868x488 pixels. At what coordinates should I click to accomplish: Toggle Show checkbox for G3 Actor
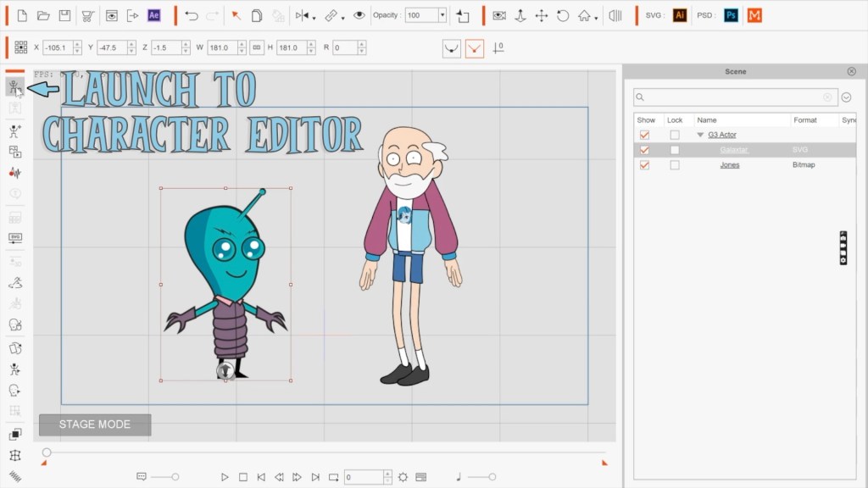tap(644, 135)
